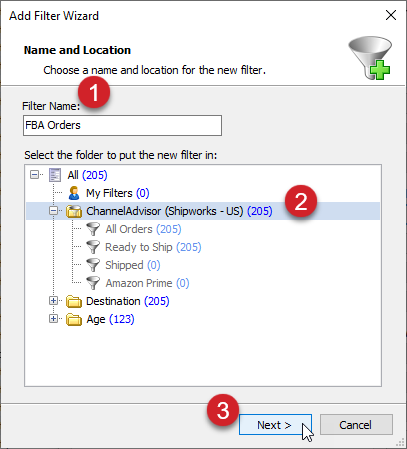
Task: Expand the Age folder
Action: [53, 319]
